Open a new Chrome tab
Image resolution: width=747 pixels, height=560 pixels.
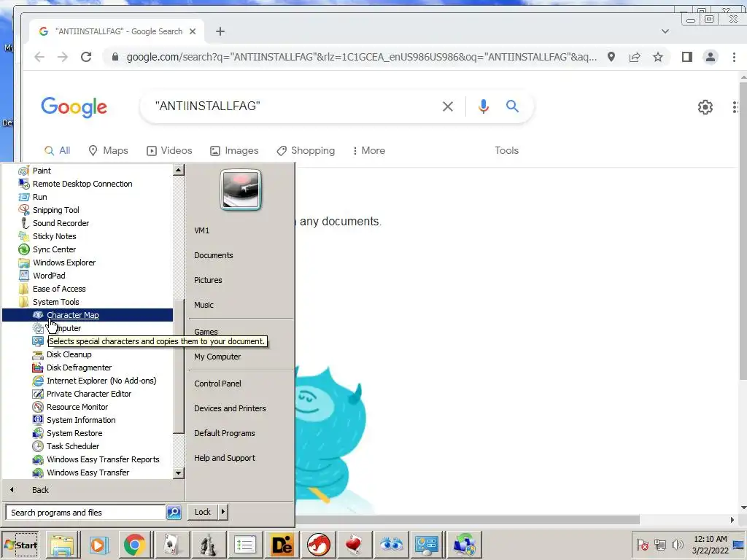click(x=220, y=31)
